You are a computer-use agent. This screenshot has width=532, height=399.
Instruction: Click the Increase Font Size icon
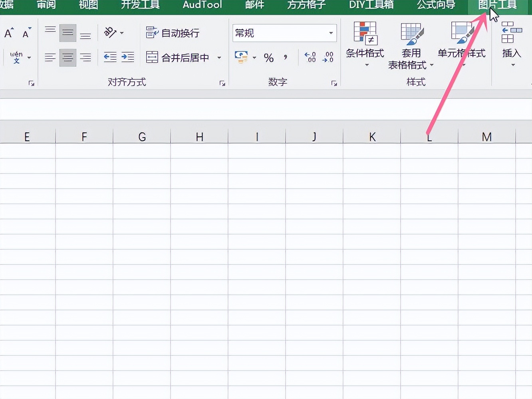pos(8,33)
